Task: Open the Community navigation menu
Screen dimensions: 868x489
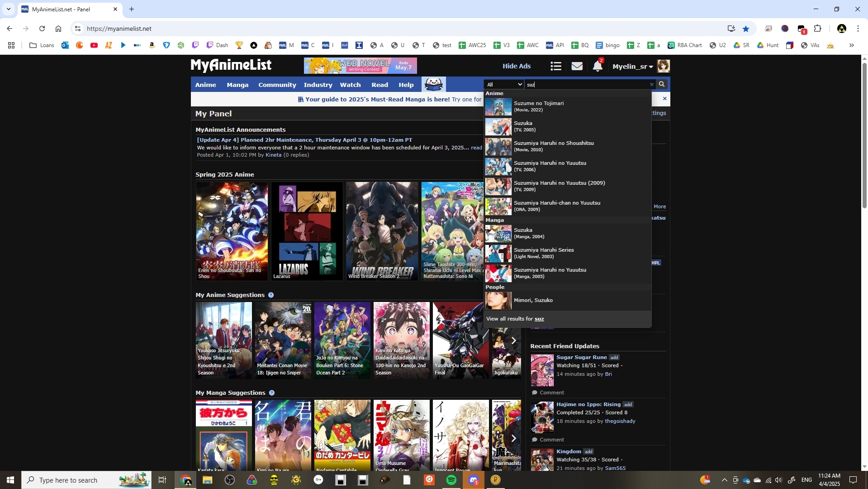Action: [x=277, y=85]
